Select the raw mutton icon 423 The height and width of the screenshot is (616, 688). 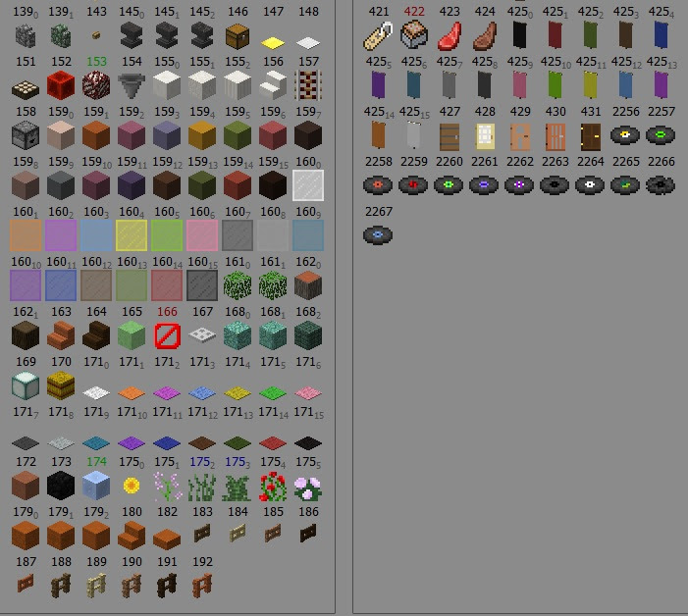(x=450, y=36)
